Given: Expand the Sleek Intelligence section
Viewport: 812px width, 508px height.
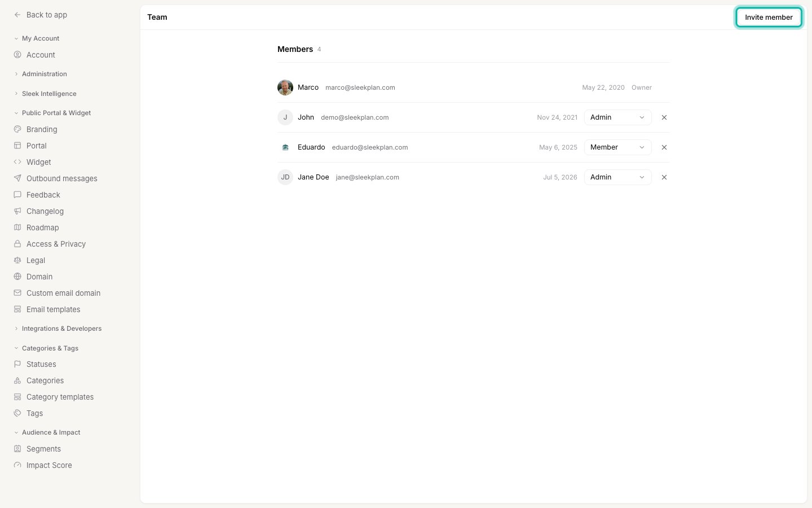Looking at the screenshot, I should pos(45,94).
